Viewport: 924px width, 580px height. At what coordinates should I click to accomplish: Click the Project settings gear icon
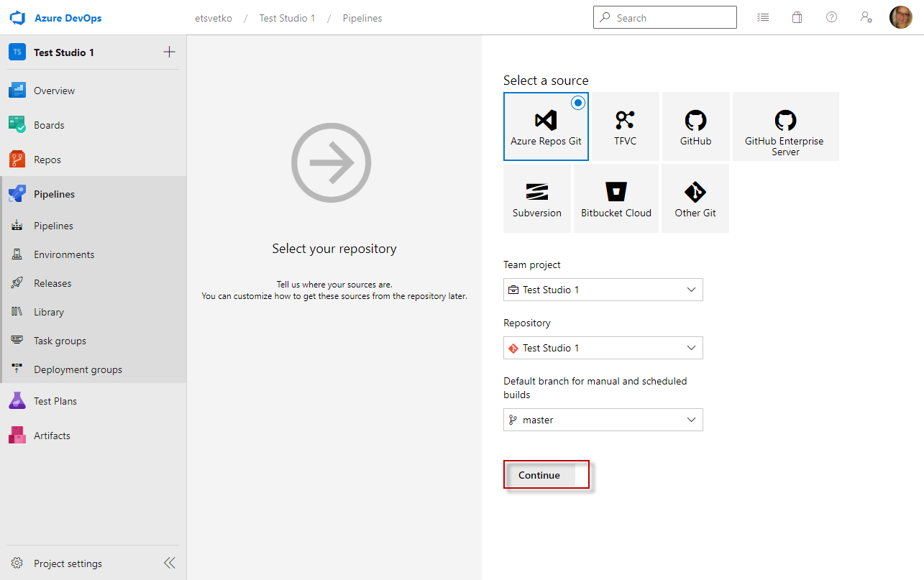click(17, 563)
